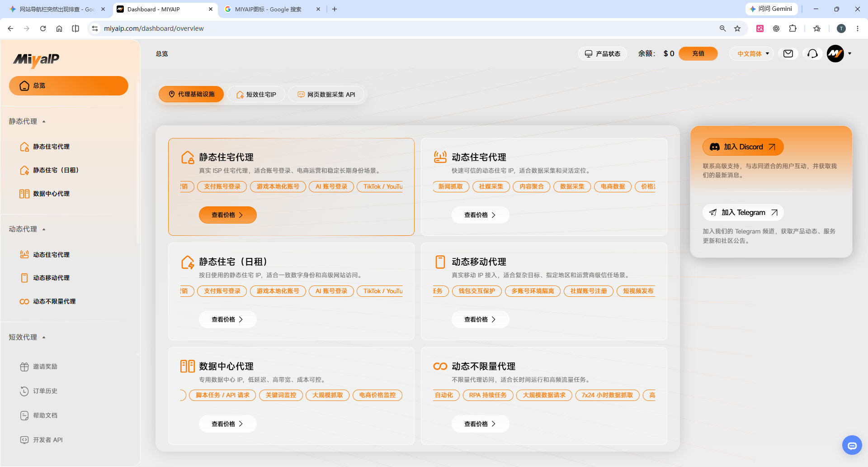Open 数据中心代理 in sidebar

coord(69,194)
